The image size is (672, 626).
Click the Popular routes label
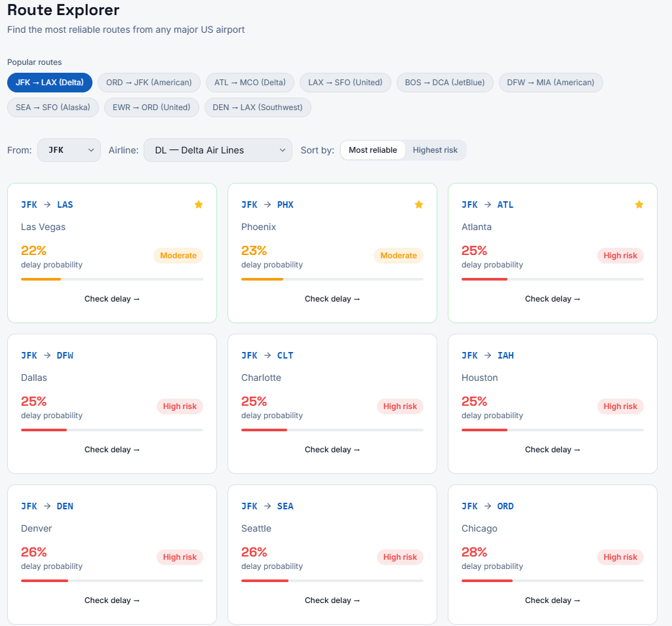(x=34, y=62)
